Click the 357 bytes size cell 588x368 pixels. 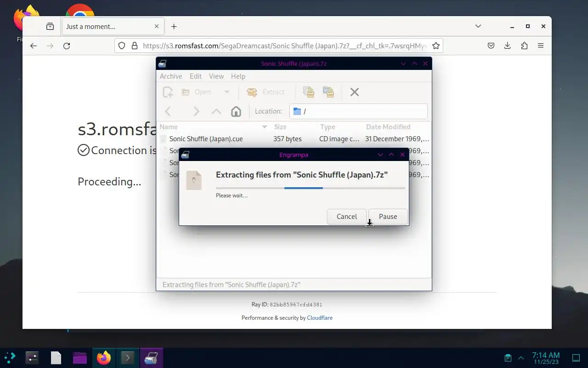288,139
